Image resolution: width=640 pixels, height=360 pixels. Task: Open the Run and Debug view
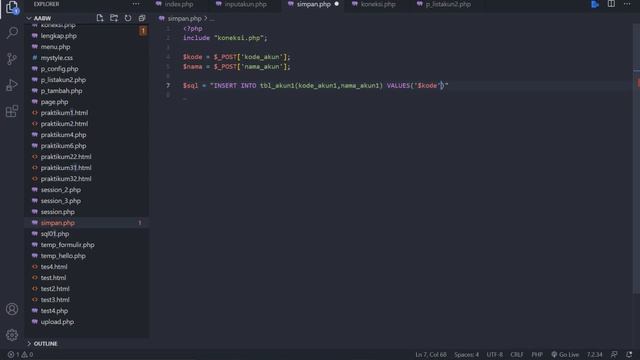[12, 85]
